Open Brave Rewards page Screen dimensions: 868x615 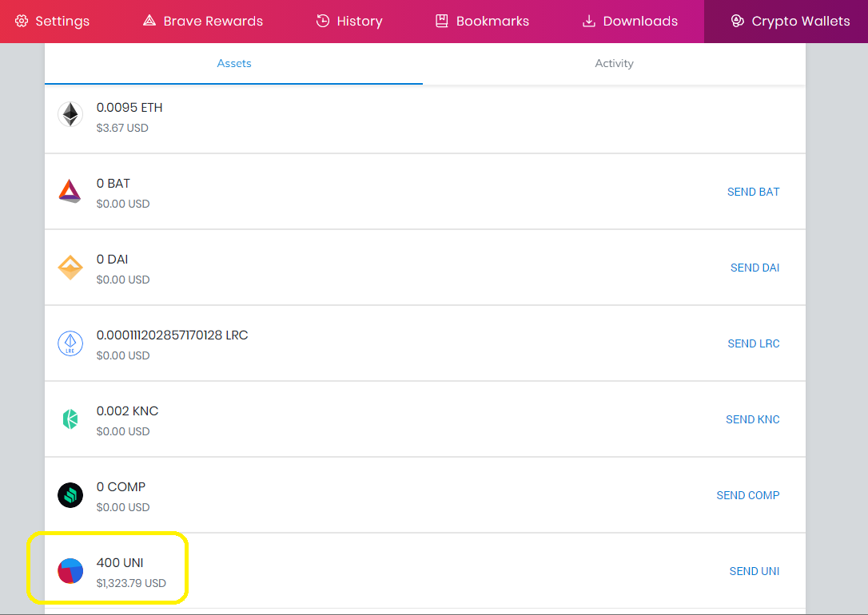203,21
